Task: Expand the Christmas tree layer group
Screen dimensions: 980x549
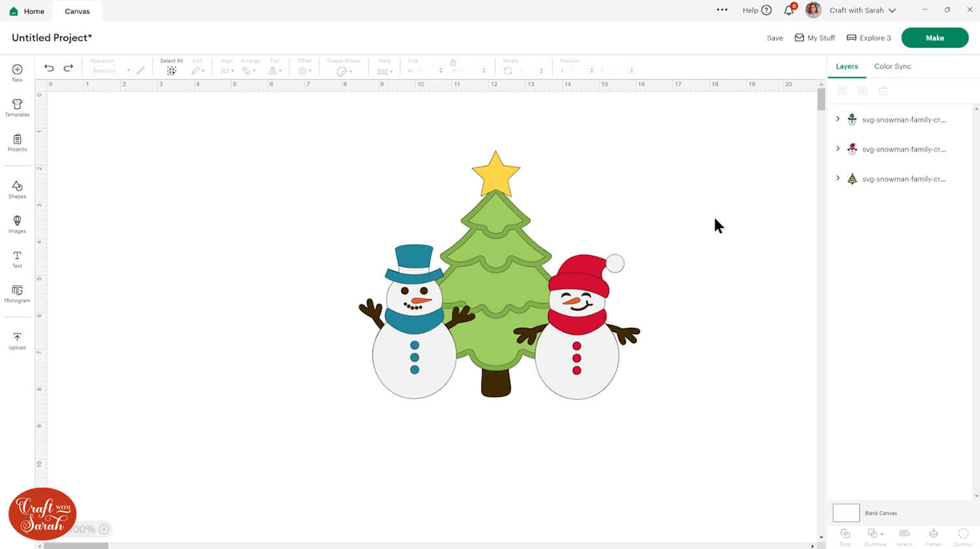Action: pyautogui.click(x=838, y=178)
